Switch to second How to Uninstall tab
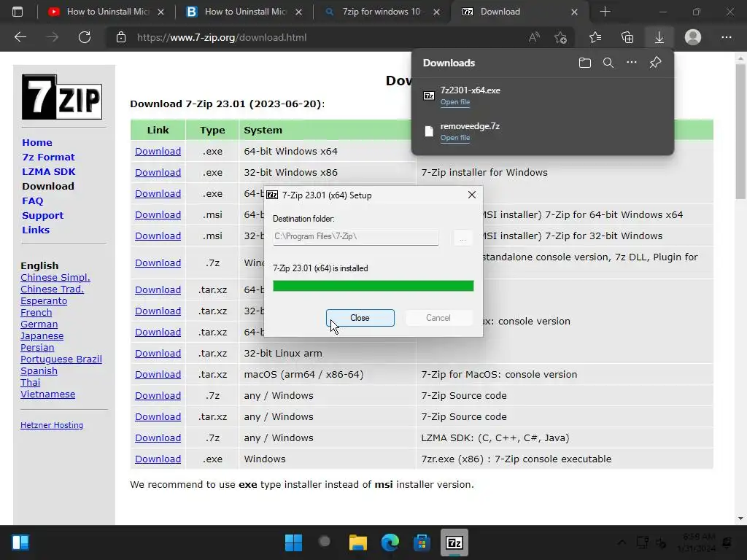The height and width of the screenshot is (560, 747). [x=244, y=12]
